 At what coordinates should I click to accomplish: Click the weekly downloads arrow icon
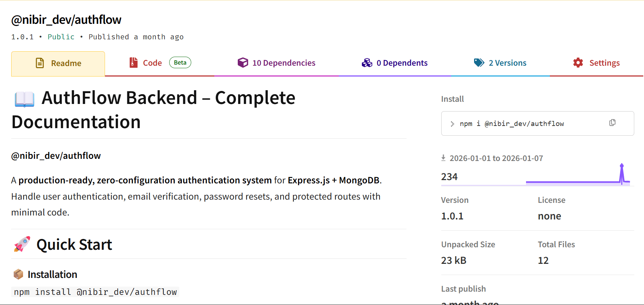[443, 158]
